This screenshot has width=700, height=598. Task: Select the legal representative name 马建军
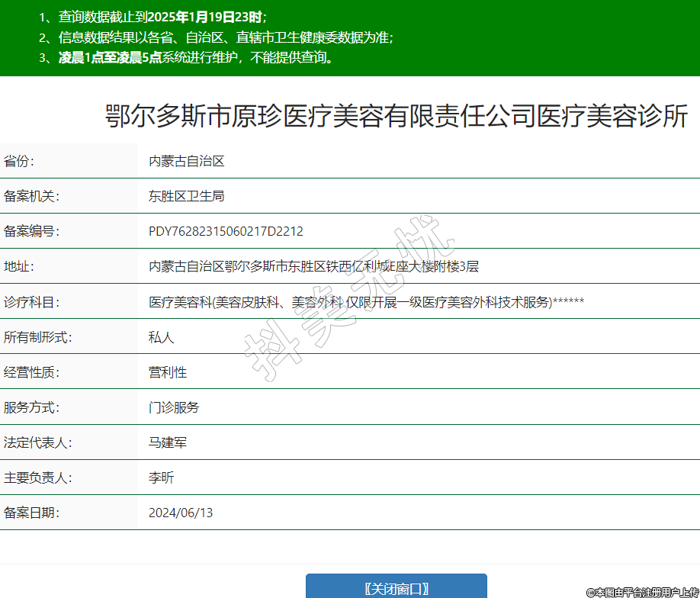pos(168,442)
